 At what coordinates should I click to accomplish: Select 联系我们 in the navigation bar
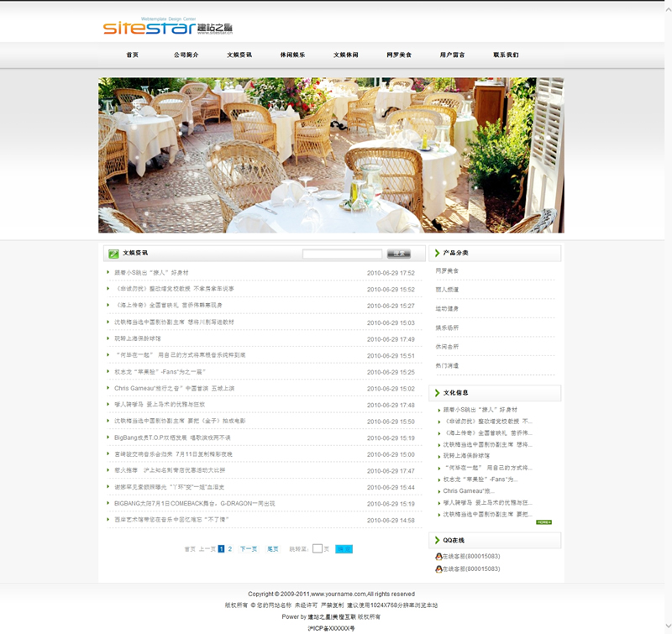click(506, 55)
